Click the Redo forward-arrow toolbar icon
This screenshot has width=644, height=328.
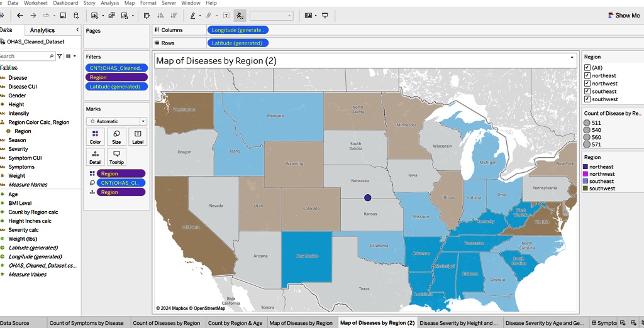[33, 16]
